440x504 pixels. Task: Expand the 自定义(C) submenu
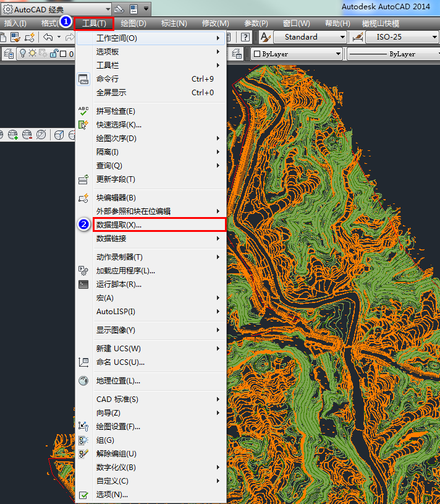pyautogui.click(x=151, y=481)
